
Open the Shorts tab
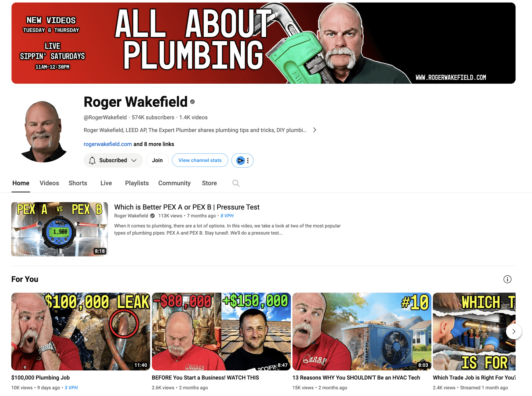[x=77, y=183]
